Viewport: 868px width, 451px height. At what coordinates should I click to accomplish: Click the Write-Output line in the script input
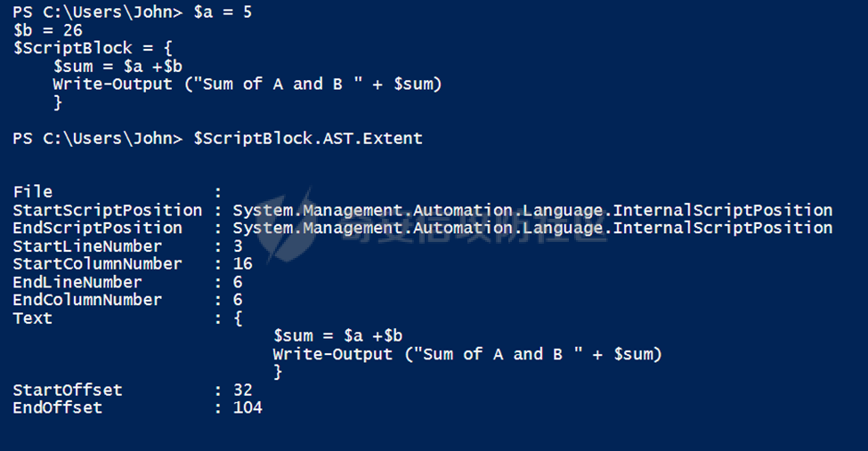point(247,85)
